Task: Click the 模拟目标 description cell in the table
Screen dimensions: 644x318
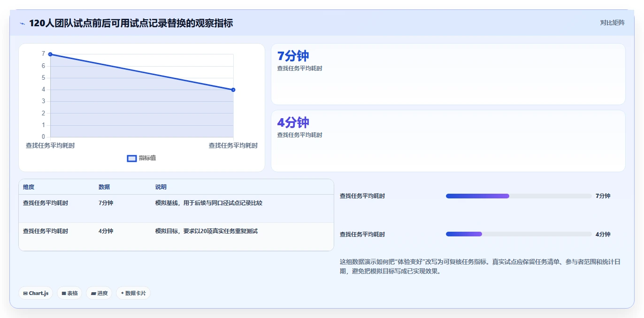Action: 207,231
